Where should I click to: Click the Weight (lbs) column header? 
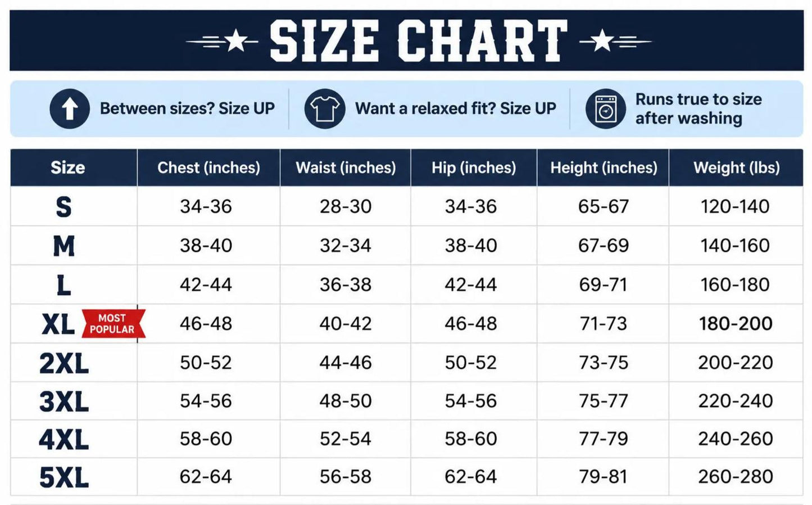pyautogui.click(x=736, y=168)
